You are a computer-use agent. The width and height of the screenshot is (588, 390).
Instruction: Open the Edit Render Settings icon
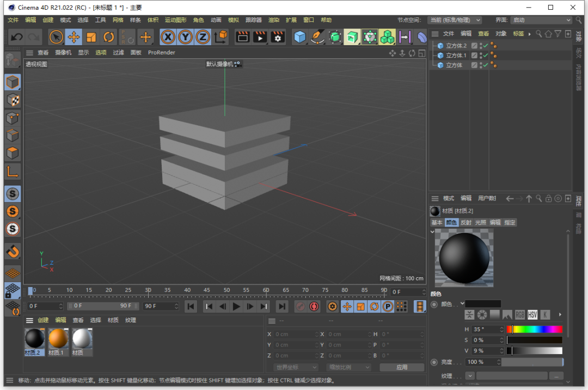point(278,37)
